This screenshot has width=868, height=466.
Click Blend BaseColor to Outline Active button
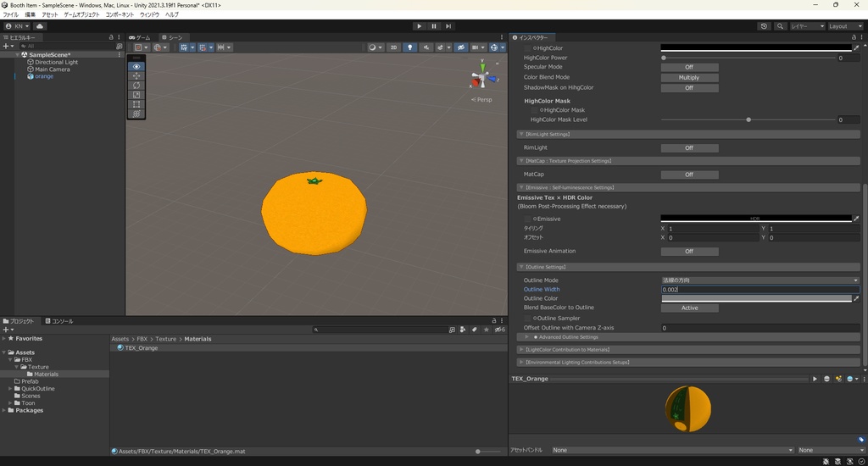point(689,308)
